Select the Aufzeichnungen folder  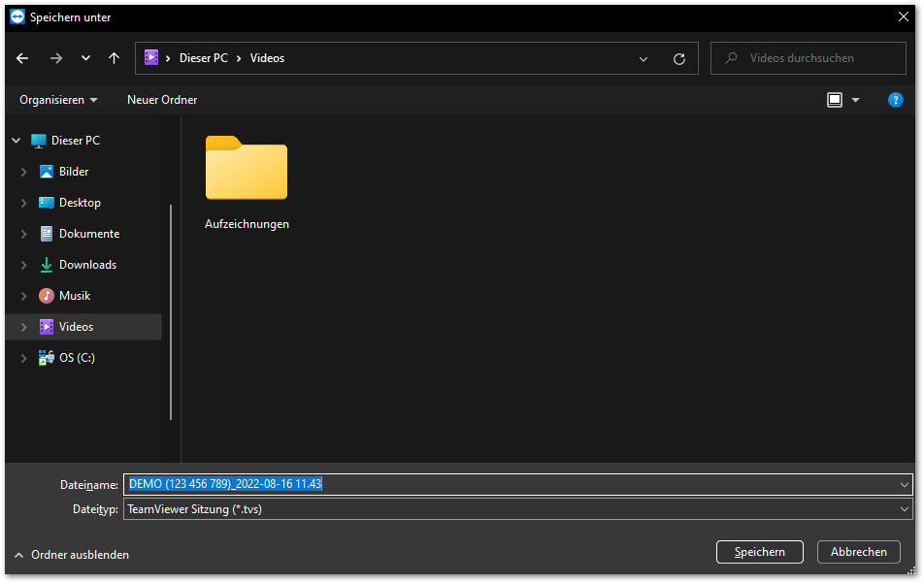click(247, 183)
